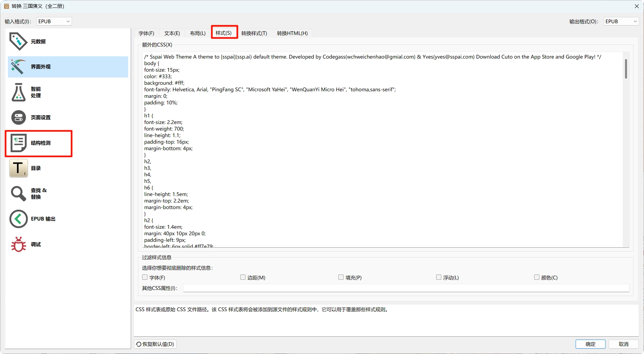Click the 'font-weight: 700;' CSS line
This screenshot has width=644, height=354.
(164, 129)
